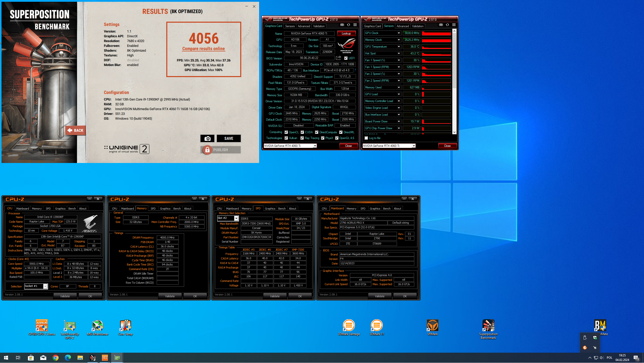Open 3DMark 11 desktop icon
The height and width of the screenshot is (363, 644).
tap(377, 328)
